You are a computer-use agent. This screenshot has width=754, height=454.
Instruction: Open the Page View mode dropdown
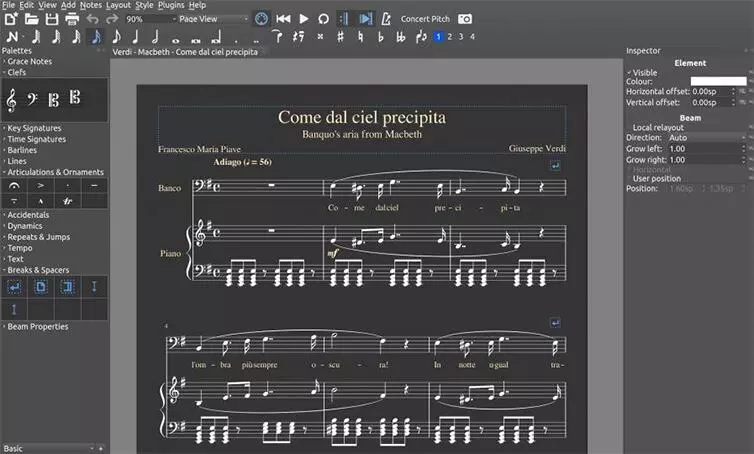[213, 19]
